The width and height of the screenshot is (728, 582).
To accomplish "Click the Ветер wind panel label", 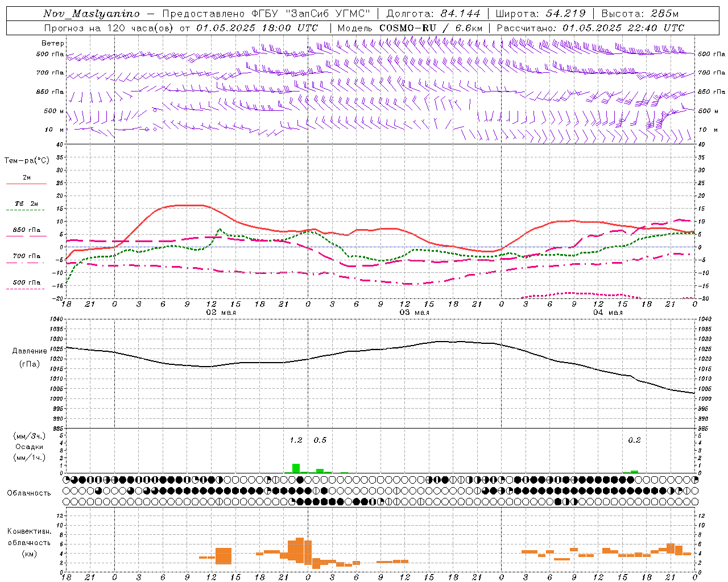I will click(x=53, y=43).
